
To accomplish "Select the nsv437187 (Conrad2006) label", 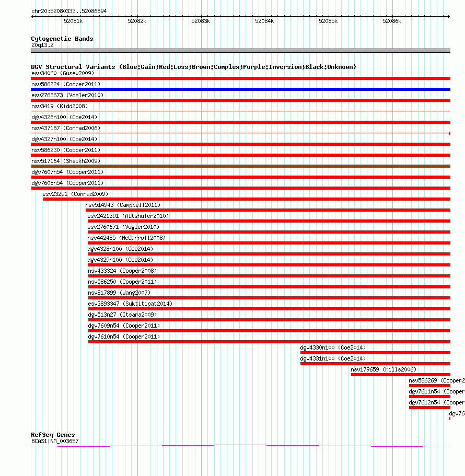I will tap(65, 128).
